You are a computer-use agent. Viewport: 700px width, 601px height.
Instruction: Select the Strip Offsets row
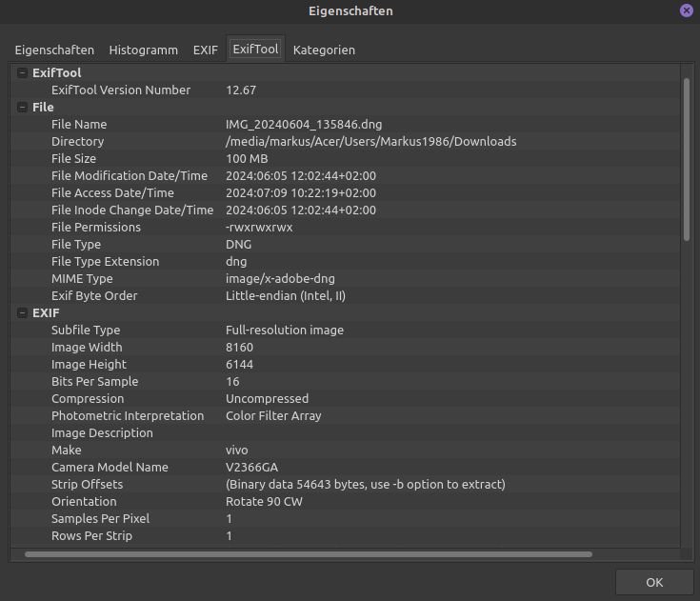(x=286, y=485)
